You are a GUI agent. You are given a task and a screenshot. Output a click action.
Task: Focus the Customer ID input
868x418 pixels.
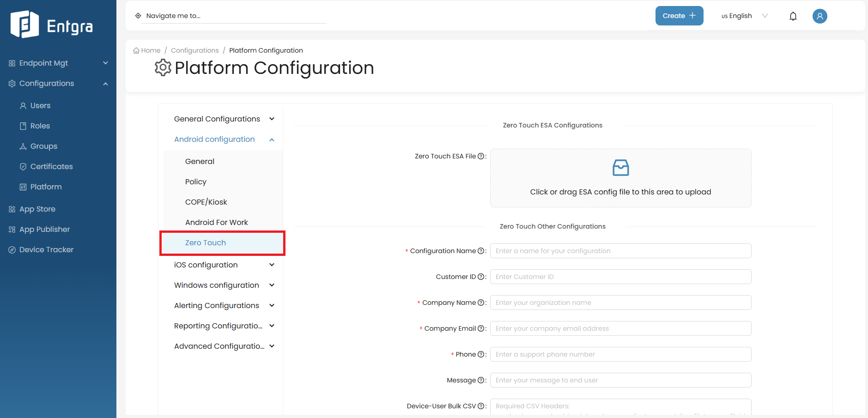[x=620, y=277]
